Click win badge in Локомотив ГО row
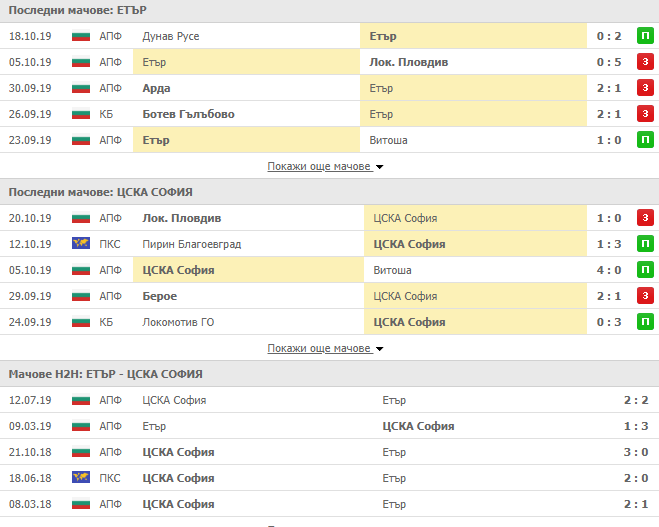659x527 pixels. (645, 322)
